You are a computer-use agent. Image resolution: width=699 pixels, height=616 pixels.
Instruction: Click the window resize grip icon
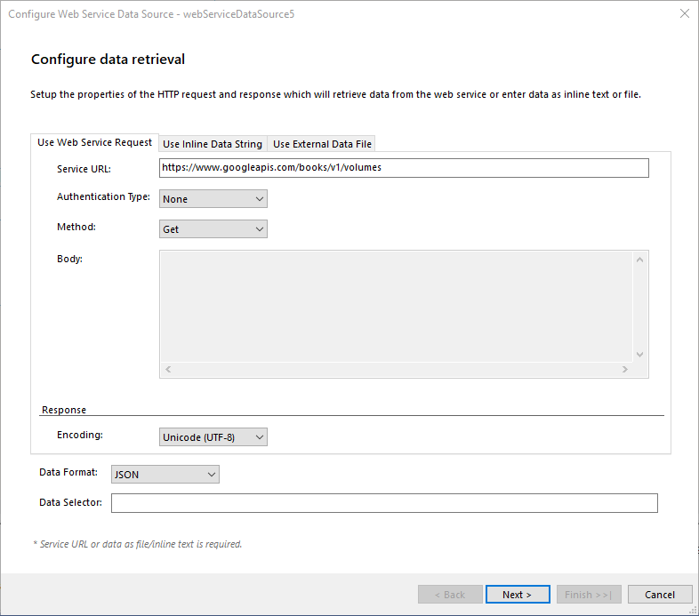coord(693,610)
